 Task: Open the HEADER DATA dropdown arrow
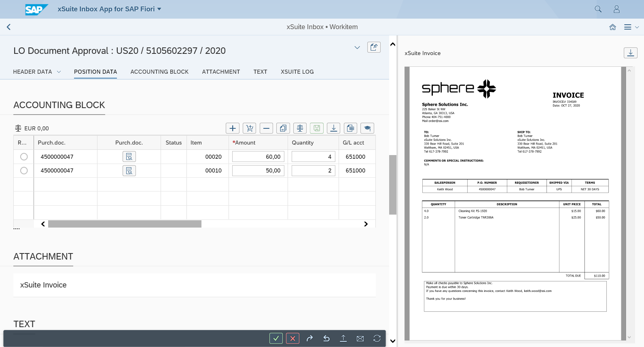59,72
